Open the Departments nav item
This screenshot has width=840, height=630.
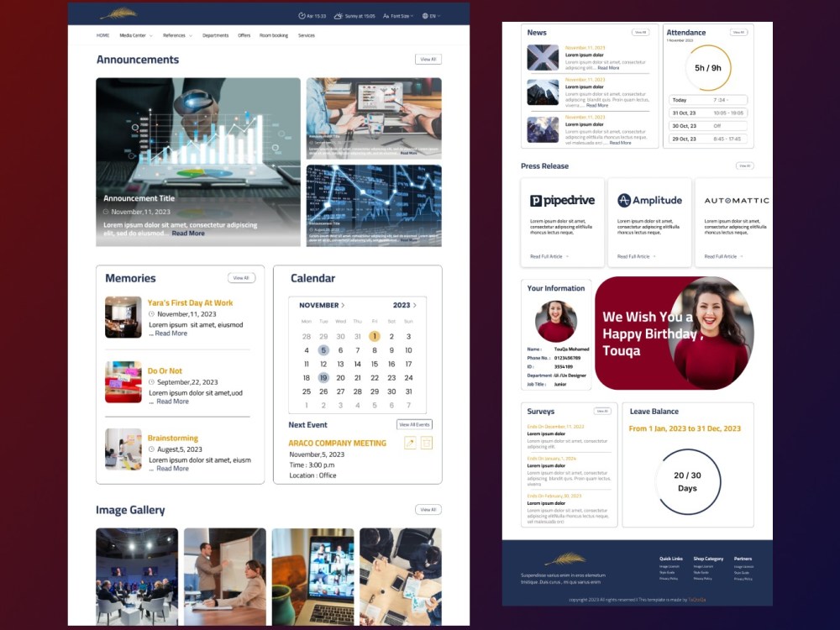click(x=215, y=35)
